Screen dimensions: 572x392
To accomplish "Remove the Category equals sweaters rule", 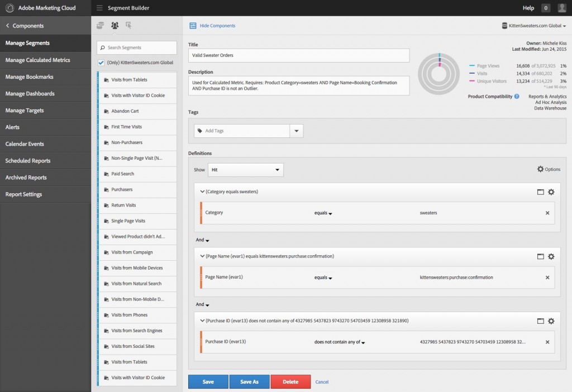I will pos(547,213).
